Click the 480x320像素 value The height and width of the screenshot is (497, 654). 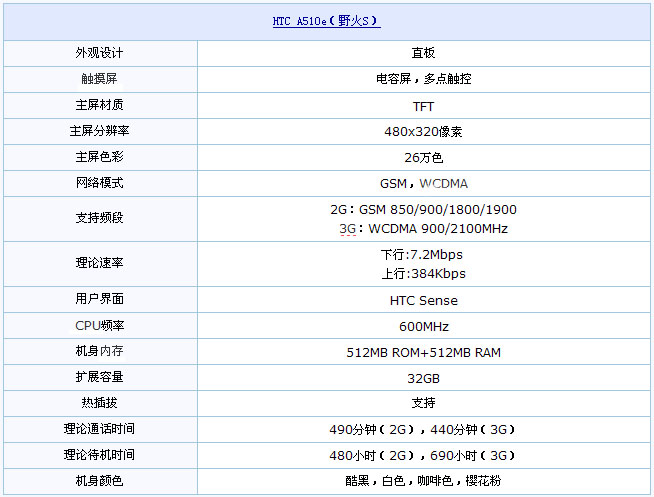423,132
